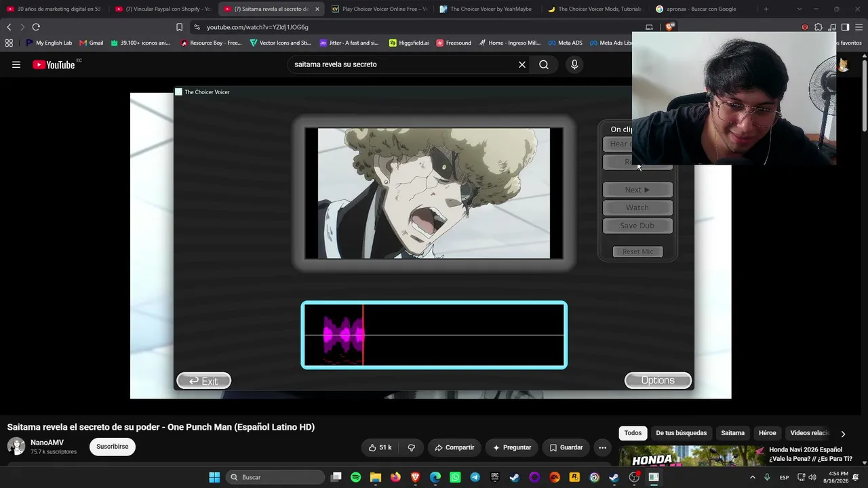The width and height of the screenshot is (868, 488).
Task: Open the volume control in system tray
Action: coord(812,477)
